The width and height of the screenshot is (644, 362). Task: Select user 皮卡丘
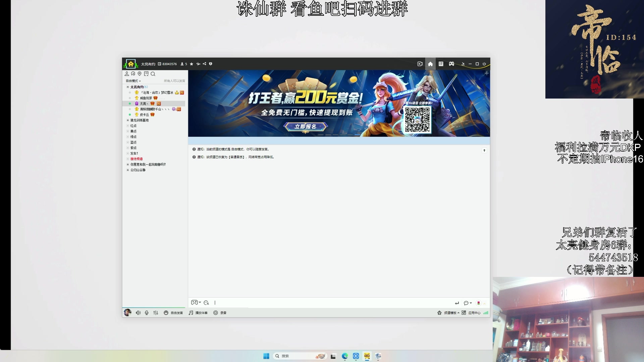(145, 115)
